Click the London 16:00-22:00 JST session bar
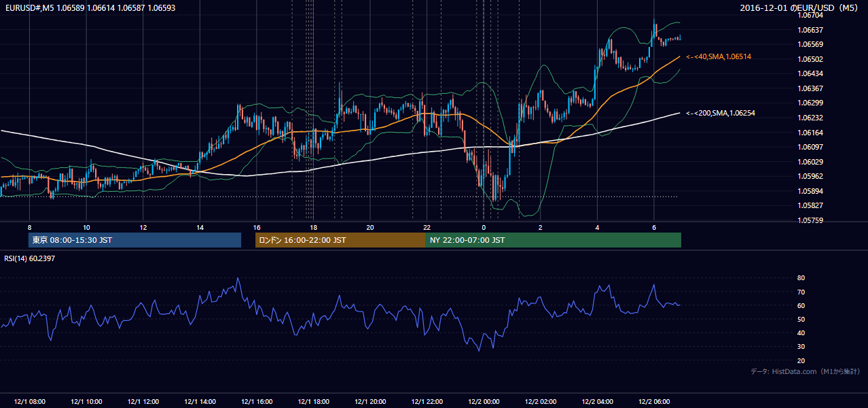The width and height of the screenshot is (868, 408). (x=340, y=240)
